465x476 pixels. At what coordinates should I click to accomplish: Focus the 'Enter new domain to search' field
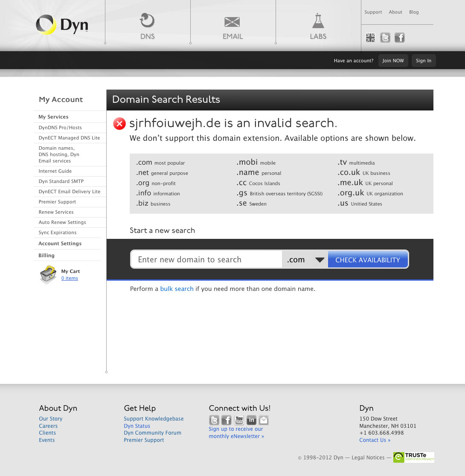pos(206,260)
